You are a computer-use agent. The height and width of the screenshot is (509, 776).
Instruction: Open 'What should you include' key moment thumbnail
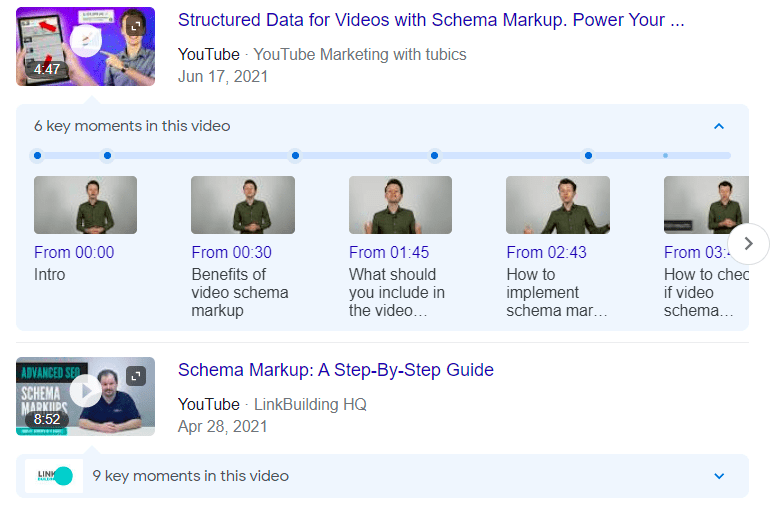point(400,205)
